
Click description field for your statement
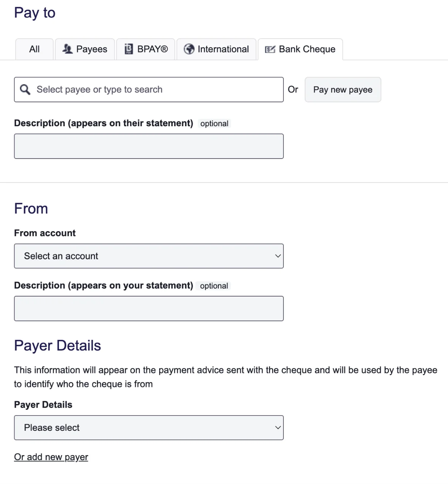(x=149, y=308)
